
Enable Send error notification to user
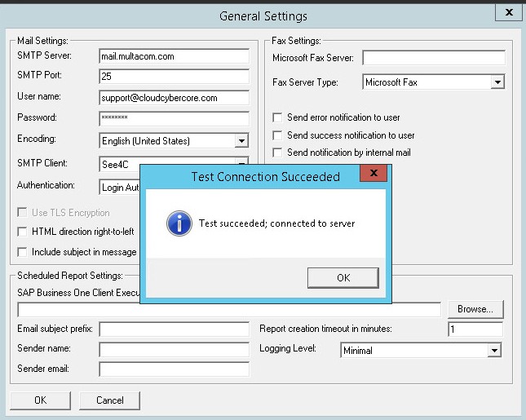pyautogui.click(x=278, y=117)
